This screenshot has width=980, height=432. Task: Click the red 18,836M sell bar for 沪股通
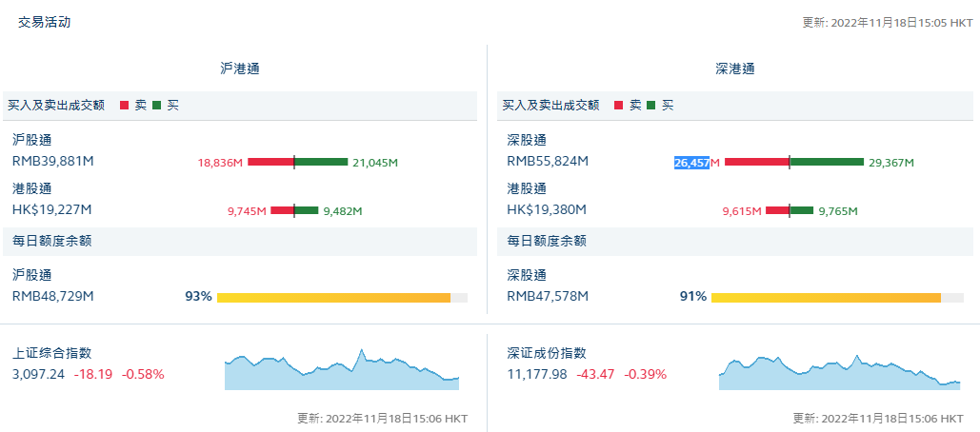click(270, 162)
